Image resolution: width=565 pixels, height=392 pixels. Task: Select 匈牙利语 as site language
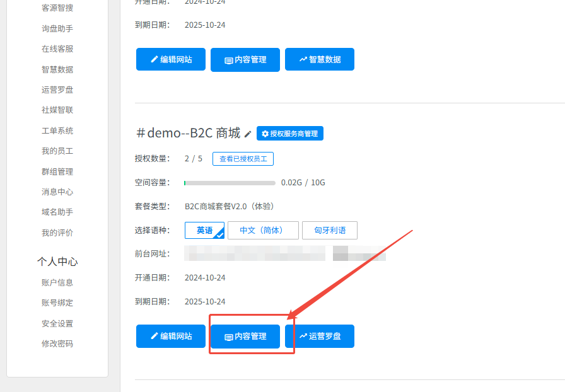point(329,230)
